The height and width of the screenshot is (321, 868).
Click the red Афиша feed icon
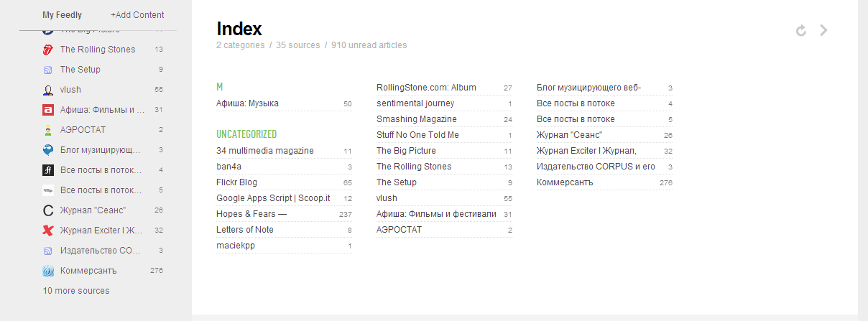click(48, 110)
